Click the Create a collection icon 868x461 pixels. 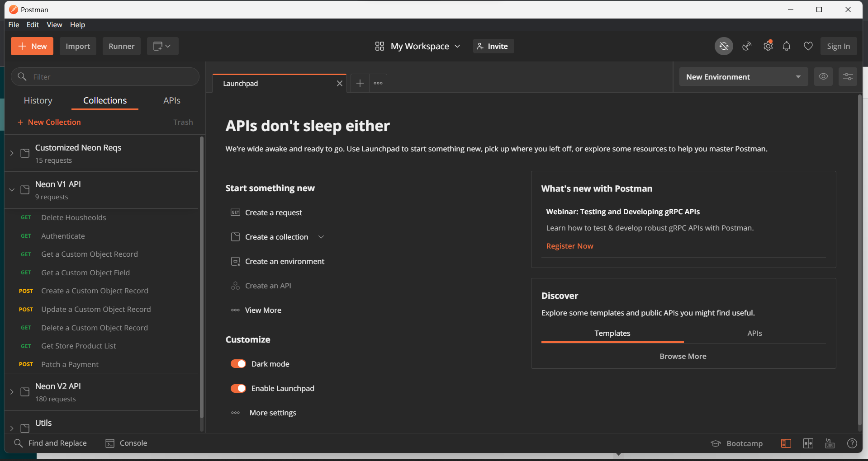pyautogui.click(x=235, y=237)
